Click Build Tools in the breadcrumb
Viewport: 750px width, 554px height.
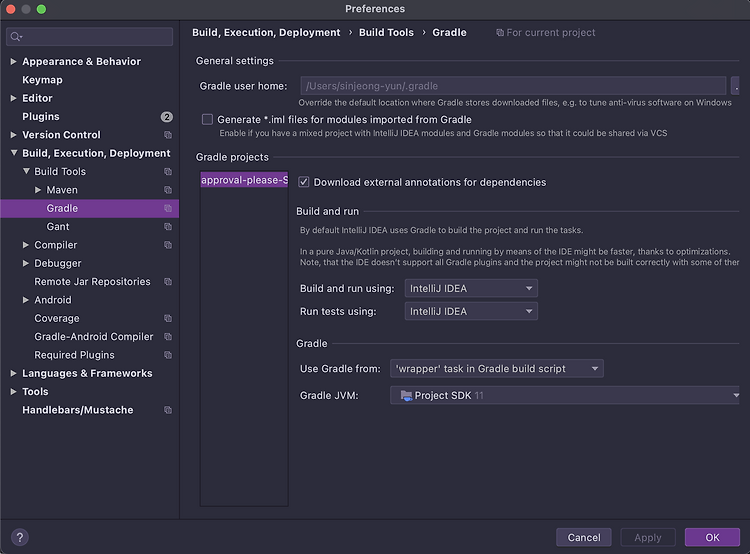(386, 32)
